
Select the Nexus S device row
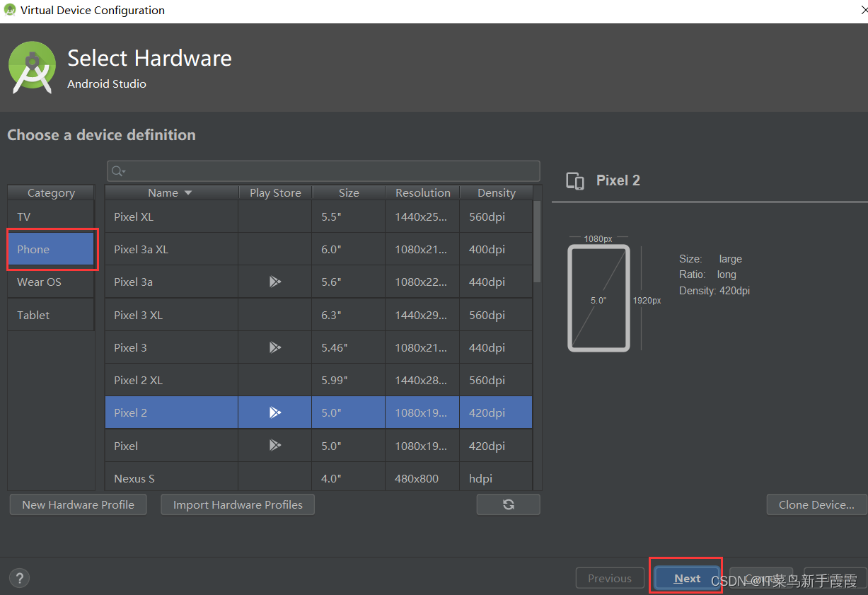point(318,478)
